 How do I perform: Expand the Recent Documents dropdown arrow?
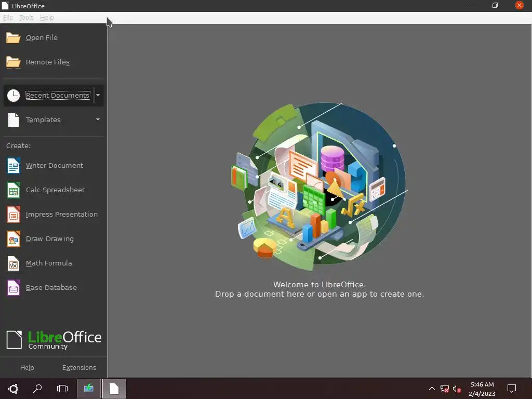98,96
